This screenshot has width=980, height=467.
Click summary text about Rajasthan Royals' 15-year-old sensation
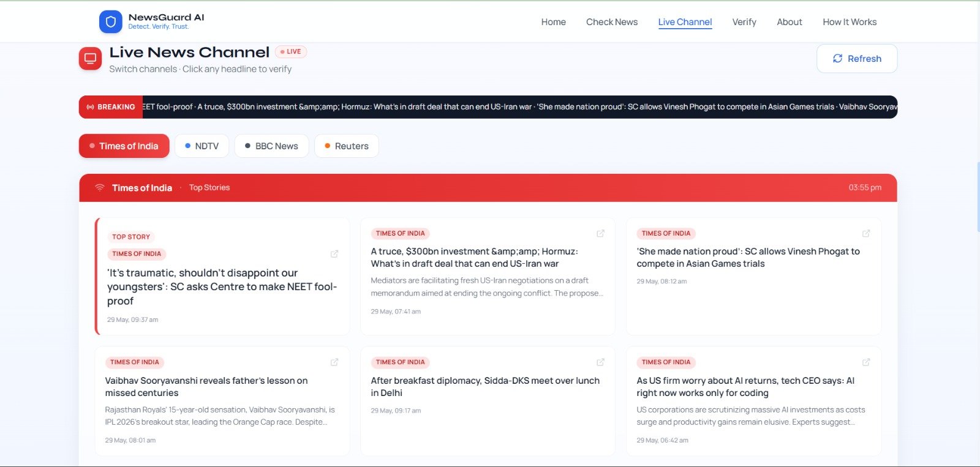pyautogui.click(x=220, y=416)
